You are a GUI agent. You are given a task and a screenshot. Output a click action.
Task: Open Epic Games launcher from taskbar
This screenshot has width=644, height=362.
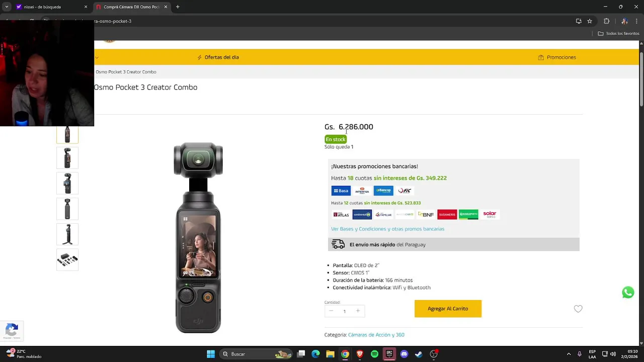tap(389, 354)
